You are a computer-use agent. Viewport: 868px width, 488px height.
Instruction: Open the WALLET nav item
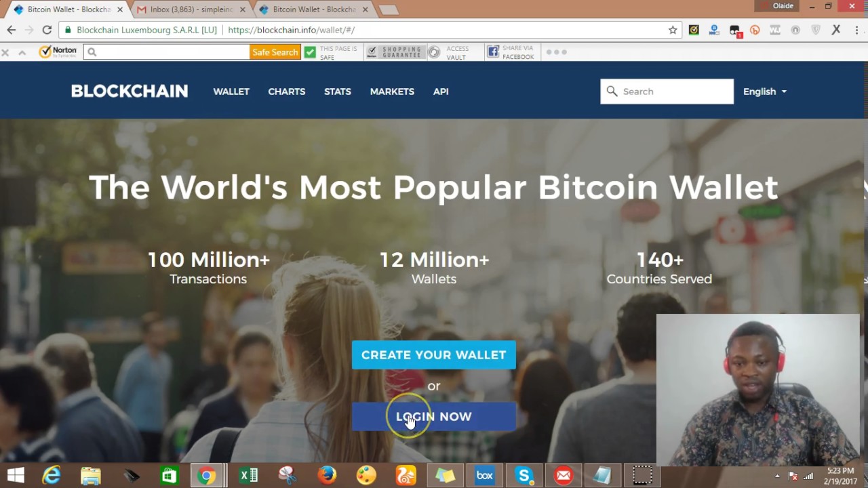click(x=231, y=91)
